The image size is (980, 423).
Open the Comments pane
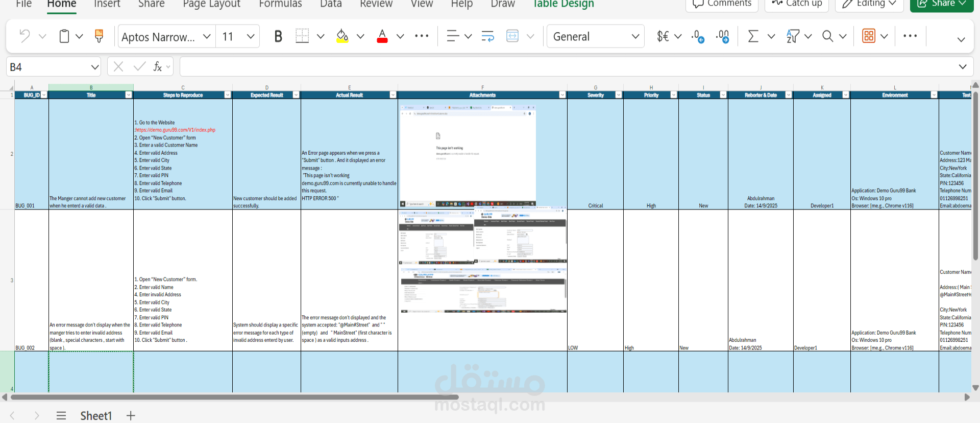point(722,4)
